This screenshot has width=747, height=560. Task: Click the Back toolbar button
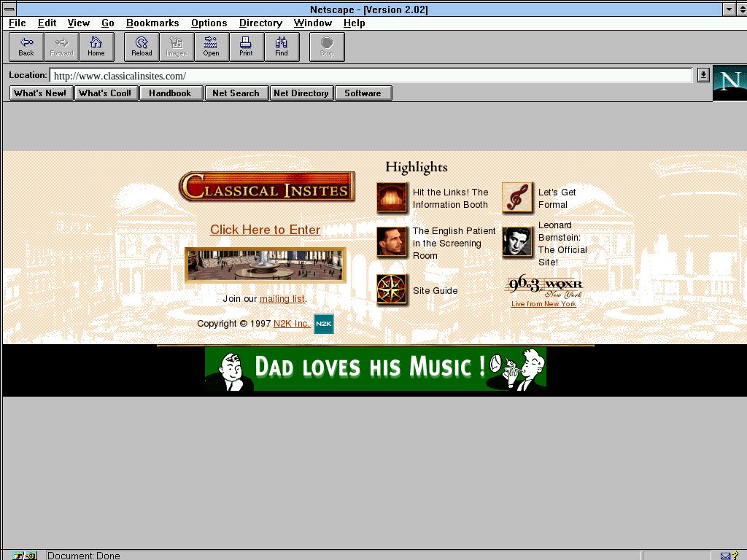tap(26, 47)
